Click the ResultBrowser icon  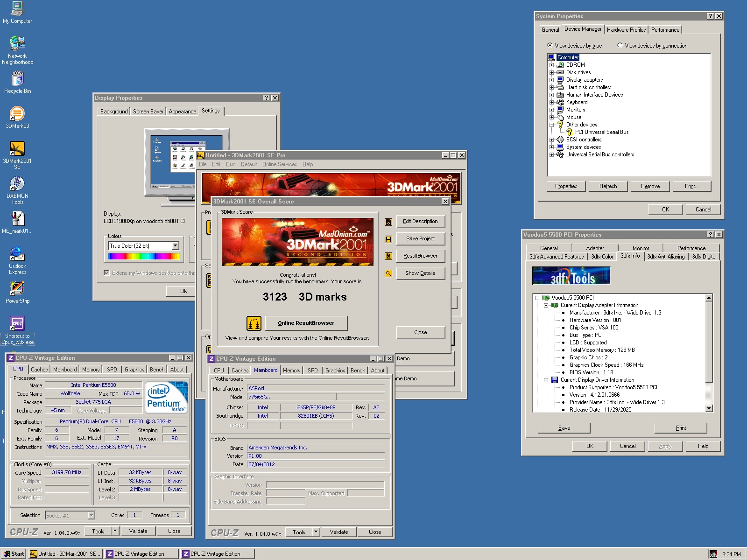pos(388,256)
